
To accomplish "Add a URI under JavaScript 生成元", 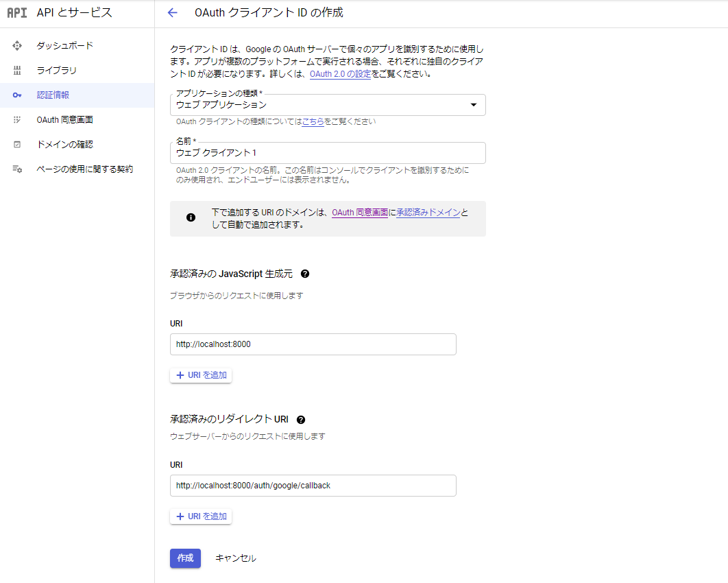I will [201, 374].
